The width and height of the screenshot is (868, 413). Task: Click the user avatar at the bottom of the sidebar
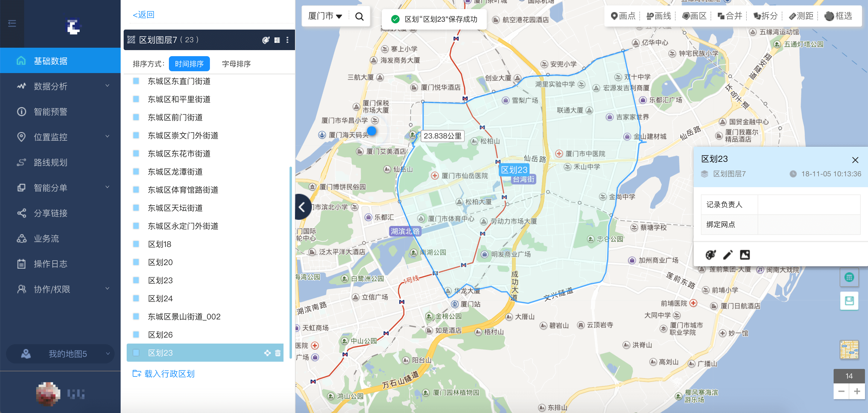(x=48, y=393)
